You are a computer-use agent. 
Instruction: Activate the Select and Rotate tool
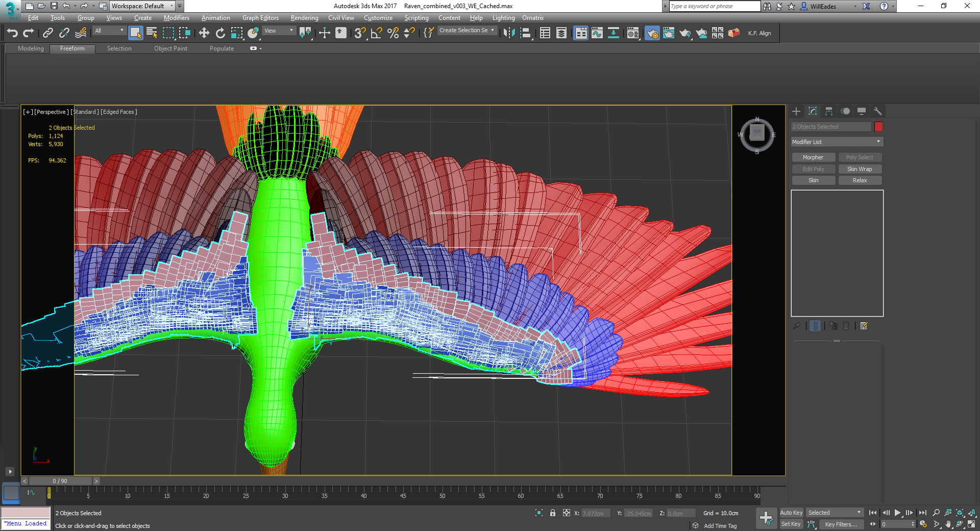220,33
